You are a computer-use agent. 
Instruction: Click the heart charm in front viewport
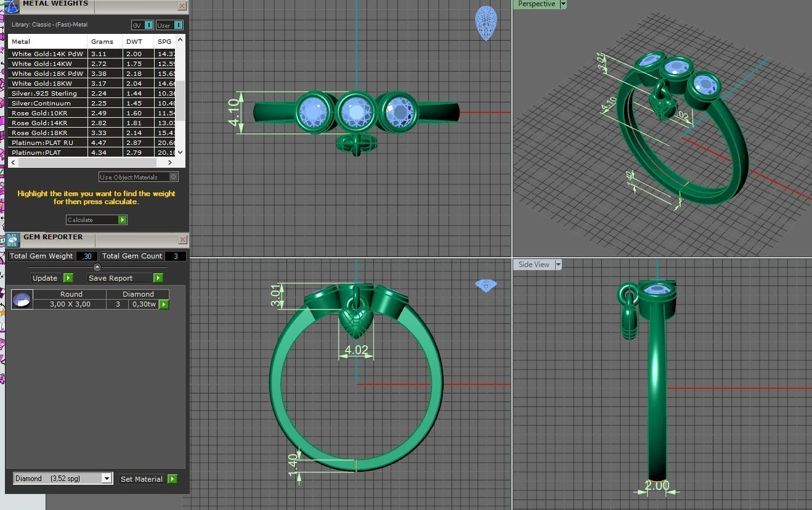pos(356,323)
